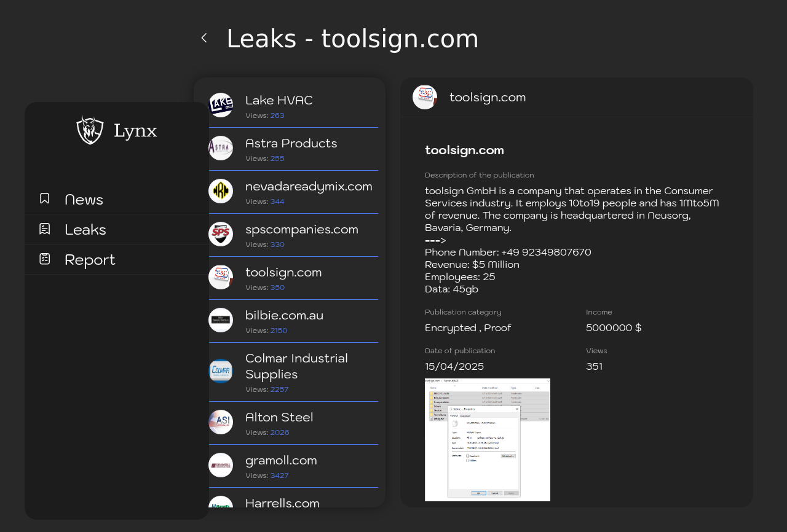787x532 pixels.
Task: Click the Lake HVAC logo avatar
Action: (x=221, y=105)
